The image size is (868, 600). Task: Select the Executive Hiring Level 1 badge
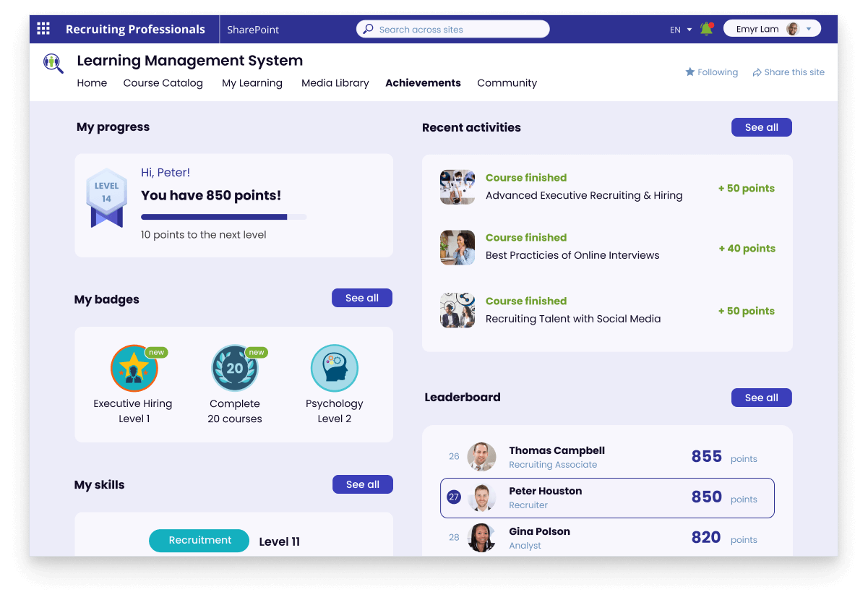(134, 369)
